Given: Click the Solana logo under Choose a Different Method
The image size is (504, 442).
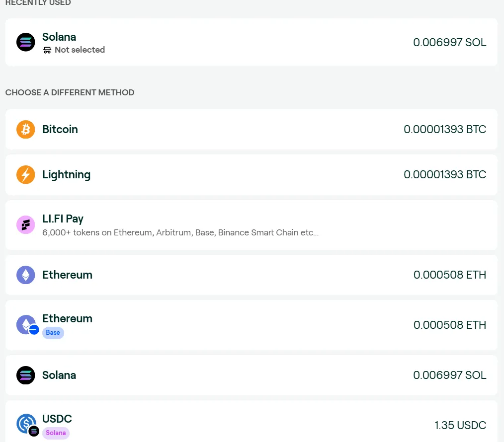Looking at the screenshot, I should point(26,375).
